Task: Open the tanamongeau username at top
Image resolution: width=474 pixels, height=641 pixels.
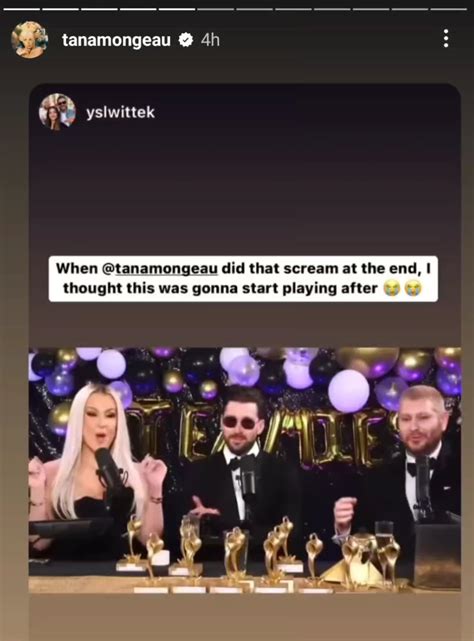Action: [x=117, y=40]
